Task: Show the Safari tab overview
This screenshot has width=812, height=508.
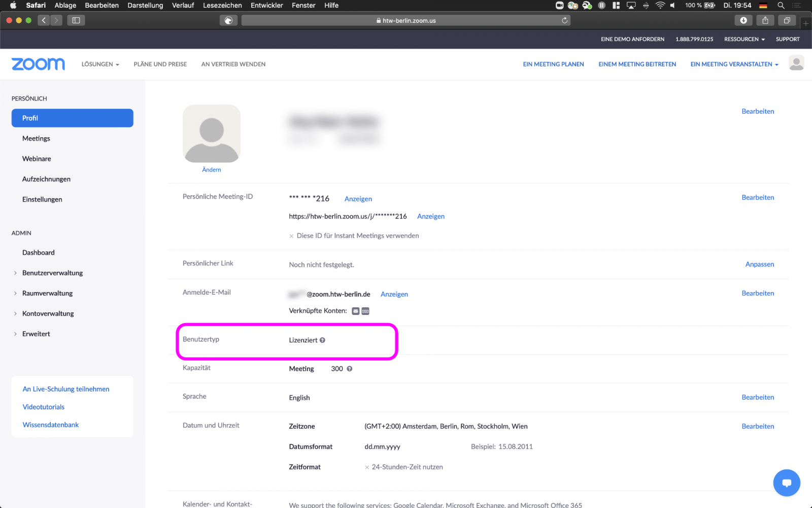Action: pyautogui.click(x=787, y=20)
